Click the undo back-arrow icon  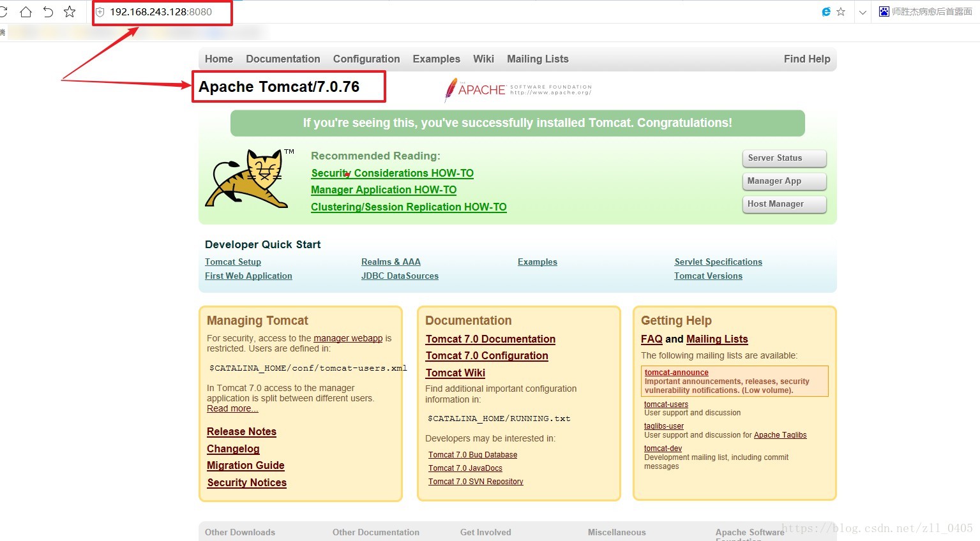pos(48,11)
